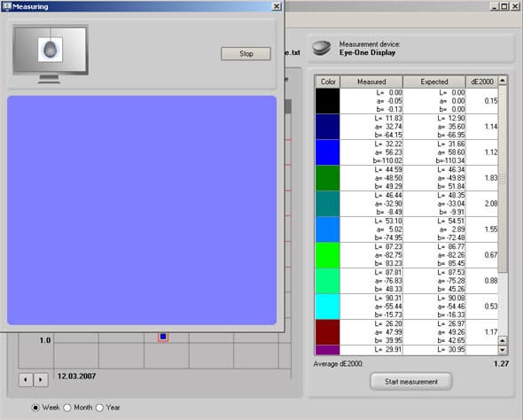Maximize the main application window
The image size is (523, 420).
(504, 6)
